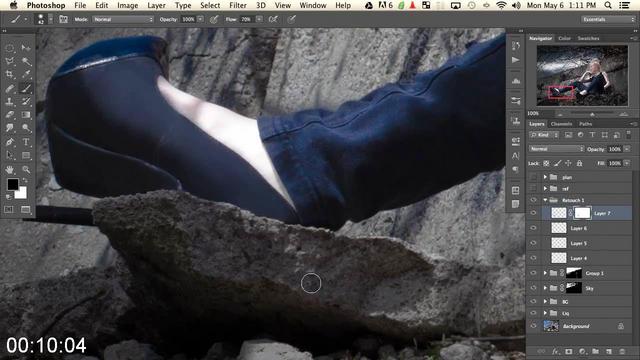This screenshot has height=360, width=640.
Task: Hide the Retouch 1 group
Action: [533, 200]
